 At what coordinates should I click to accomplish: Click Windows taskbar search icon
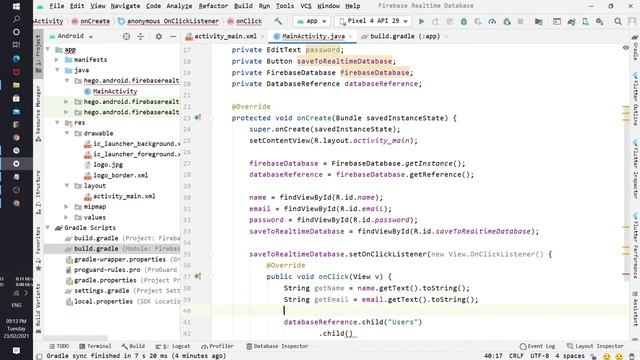[16, 19]
